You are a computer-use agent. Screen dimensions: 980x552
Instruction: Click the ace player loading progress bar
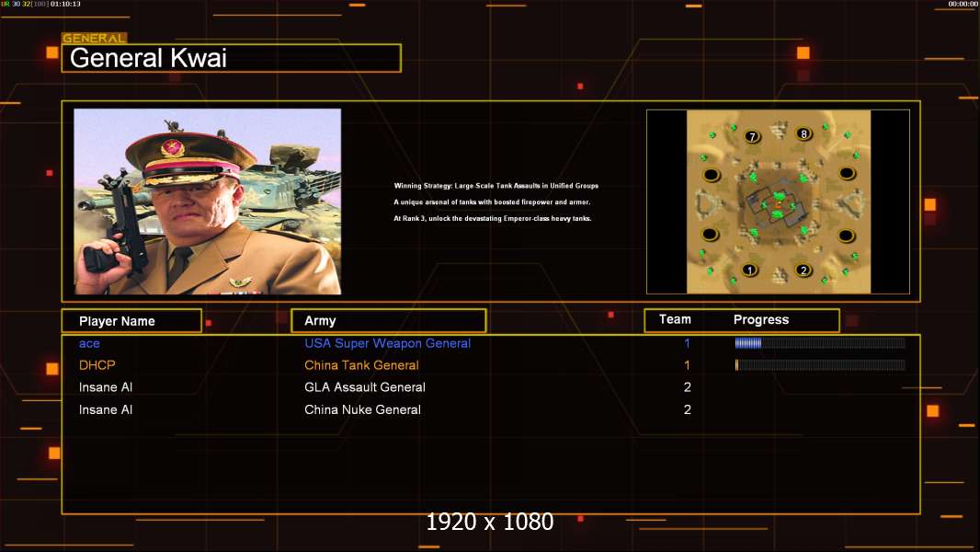click(820, 342)
